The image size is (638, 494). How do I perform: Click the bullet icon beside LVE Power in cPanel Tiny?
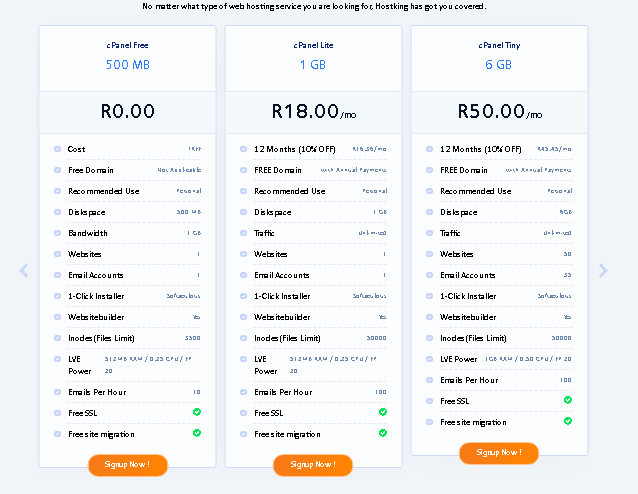(429, 359)
